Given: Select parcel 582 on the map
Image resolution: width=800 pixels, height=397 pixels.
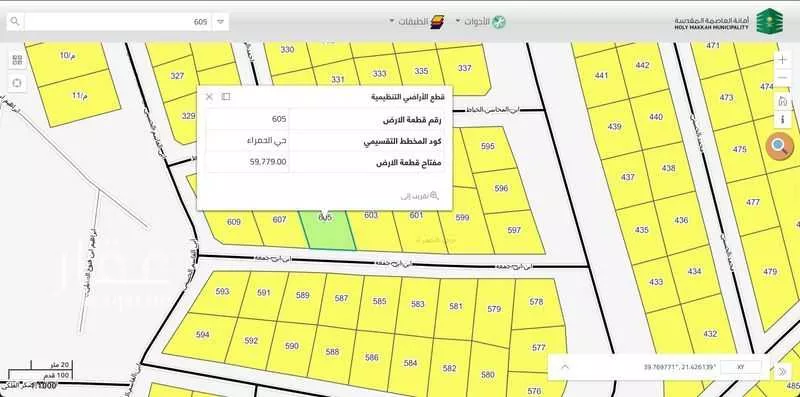Looking at the screenshot, I should click(x=449, y=368).
